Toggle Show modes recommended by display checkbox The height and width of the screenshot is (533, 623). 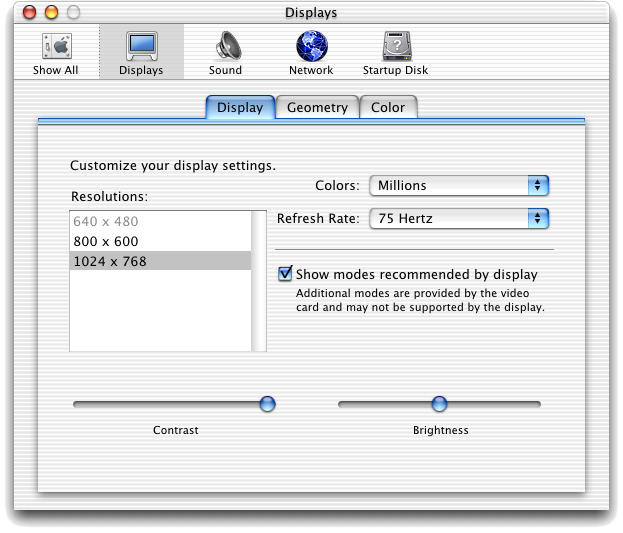pos(285,273)
